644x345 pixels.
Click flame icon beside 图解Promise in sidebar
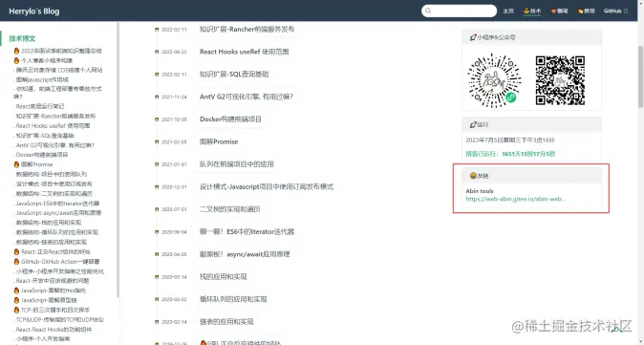click(16, 164)
